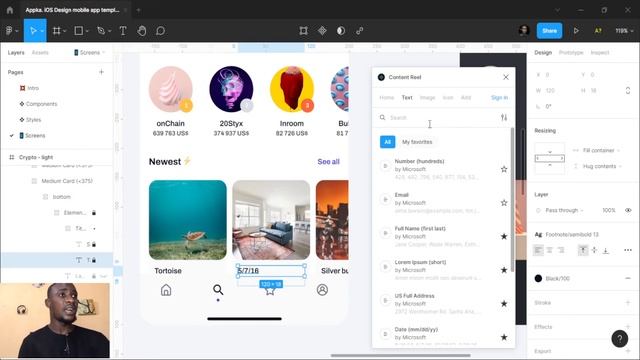Switch to the Assets tab
Viewport: 640px width, 360px height.
40,53
